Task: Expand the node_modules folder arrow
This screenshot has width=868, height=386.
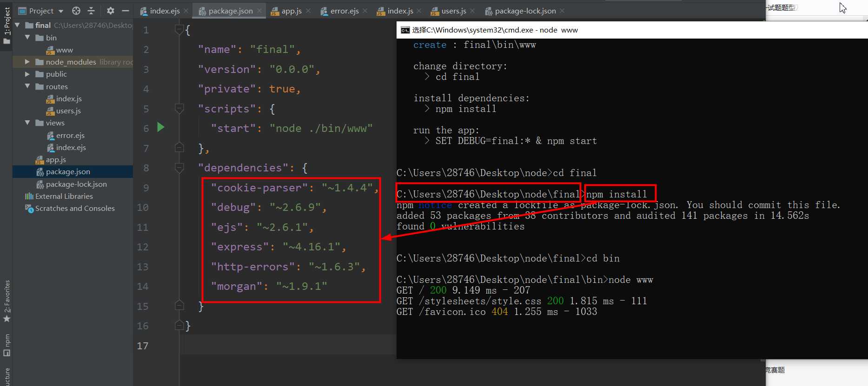Action: tap(27, 62)
